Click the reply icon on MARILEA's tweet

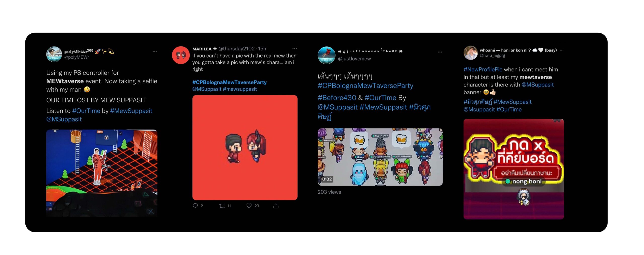point(195,206)
